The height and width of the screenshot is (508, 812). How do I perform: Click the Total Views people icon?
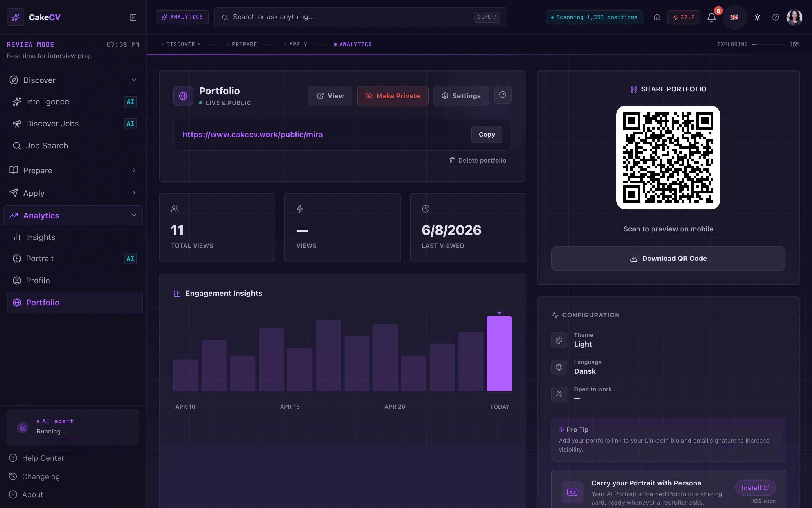coord(175,209)
